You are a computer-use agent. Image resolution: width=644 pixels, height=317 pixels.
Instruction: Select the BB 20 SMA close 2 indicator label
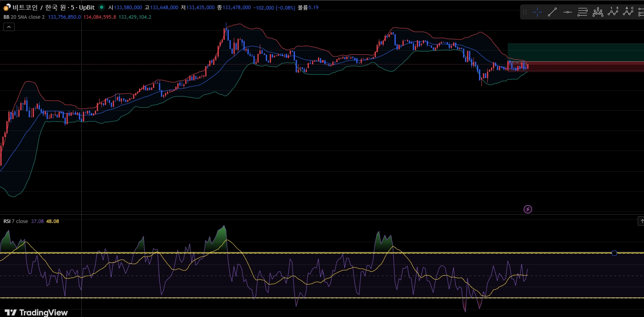click(x=24, y=17)
